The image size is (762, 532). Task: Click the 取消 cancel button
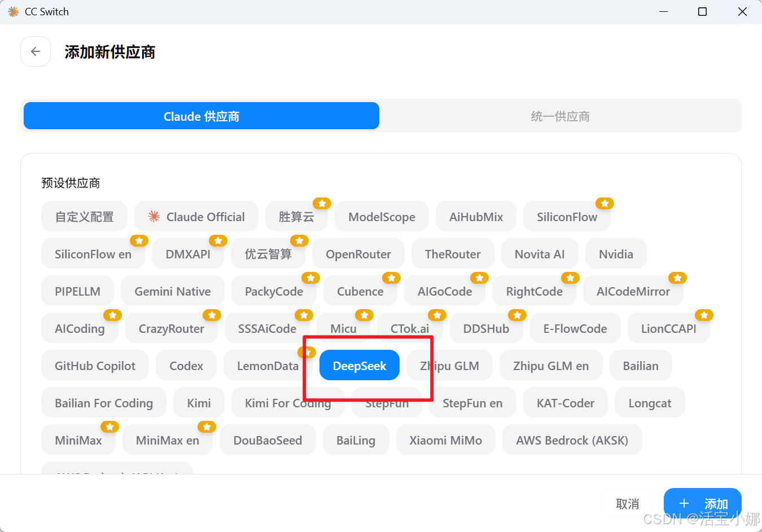(627, 503)
